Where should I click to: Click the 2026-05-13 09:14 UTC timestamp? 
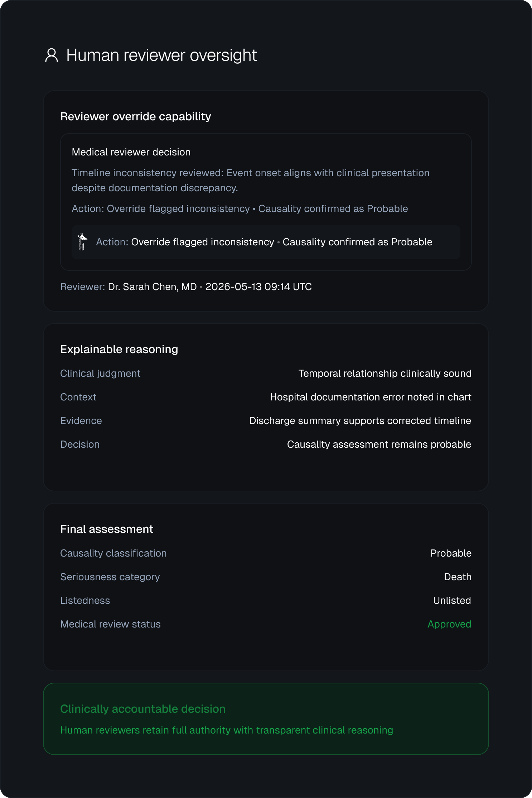pyautogui.click(x=258, y=287)
